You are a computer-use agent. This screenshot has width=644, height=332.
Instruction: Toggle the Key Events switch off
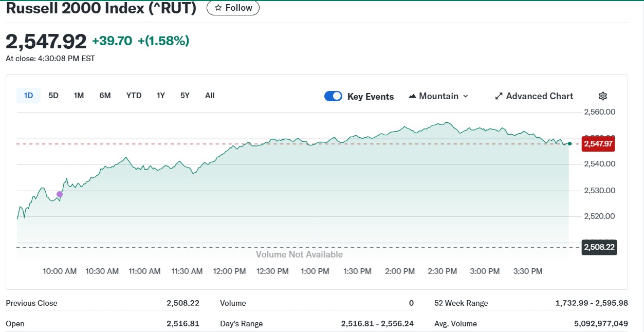click(333, 96)
